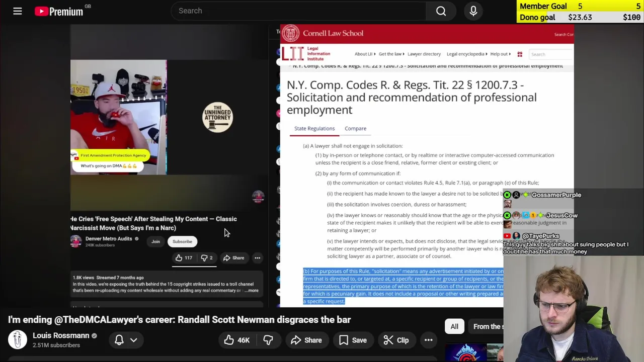Click the YouTube search magnifier button

pos(441,11)
